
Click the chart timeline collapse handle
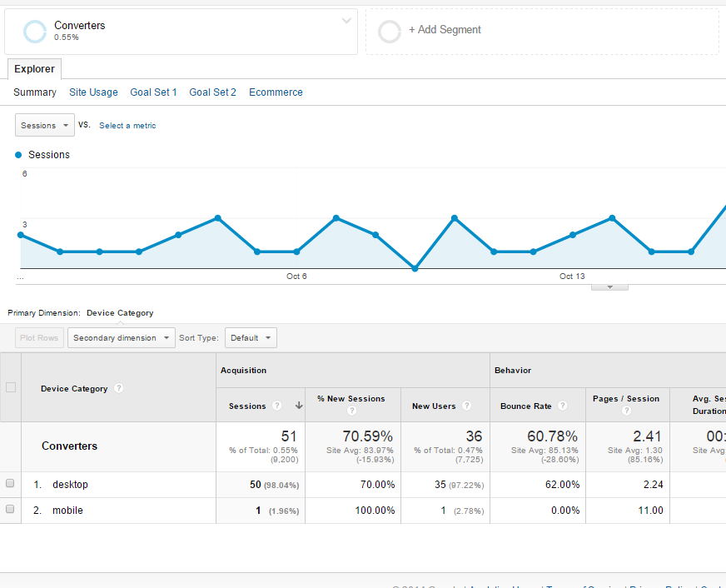(x=609, y=287)
